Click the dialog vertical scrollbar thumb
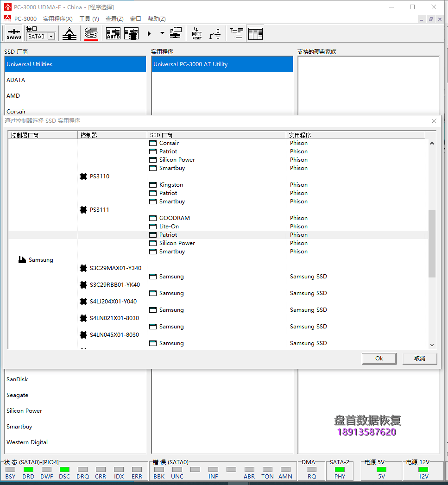 click(x=432, y=244)
